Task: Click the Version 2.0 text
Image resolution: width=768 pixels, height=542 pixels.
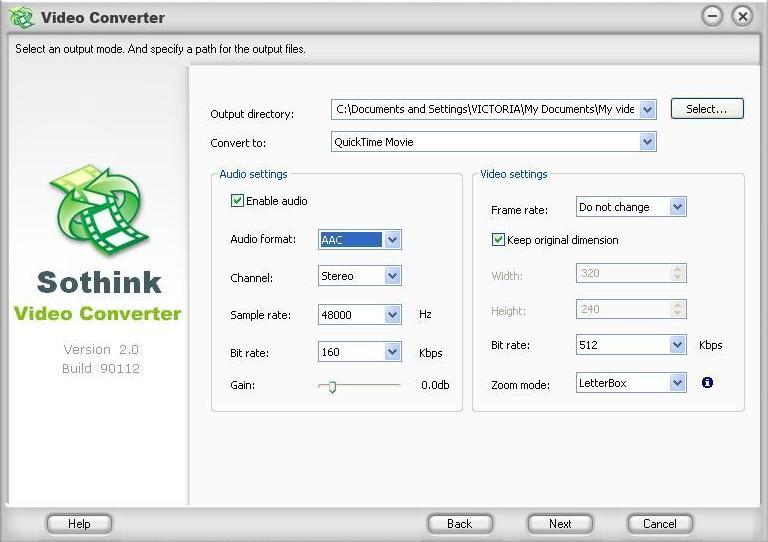Action: pos(101,350)
